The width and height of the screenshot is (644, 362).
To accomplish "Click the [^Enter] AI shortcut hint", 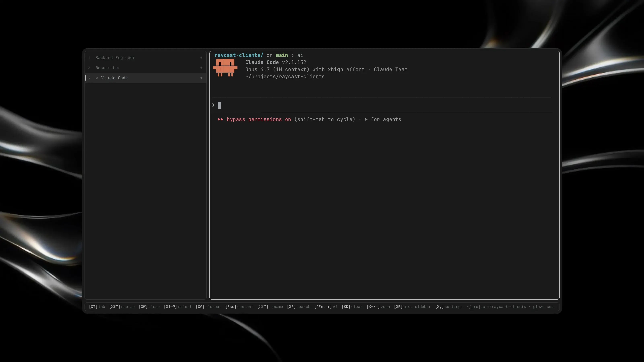I will point(326,307).
